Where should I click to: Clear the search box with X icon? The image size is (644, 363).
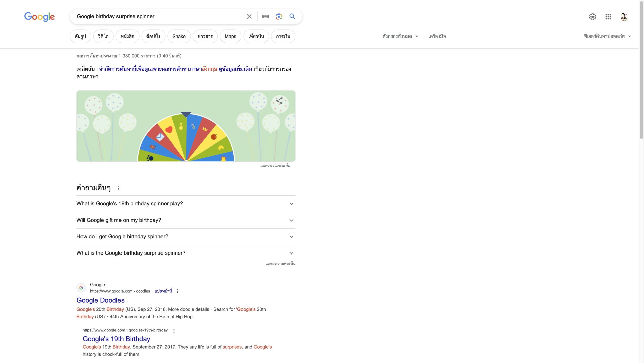[x=249, y=17]
